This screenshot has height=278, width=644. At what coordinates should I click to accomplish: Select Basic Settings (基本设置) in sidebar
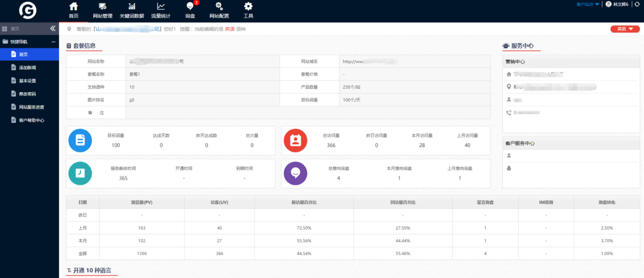[x=27, y=81]
